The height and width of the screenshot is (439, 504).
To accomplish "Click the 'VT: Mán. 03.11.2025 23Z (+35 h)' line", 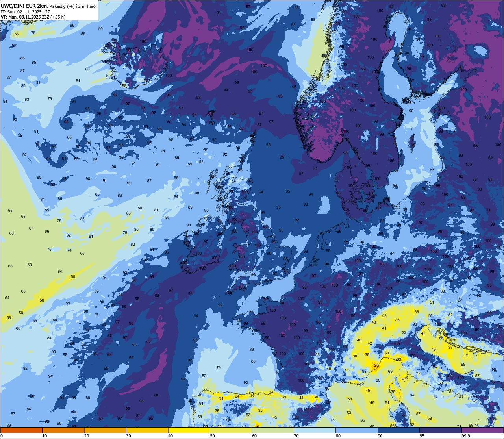I will 33,17.
